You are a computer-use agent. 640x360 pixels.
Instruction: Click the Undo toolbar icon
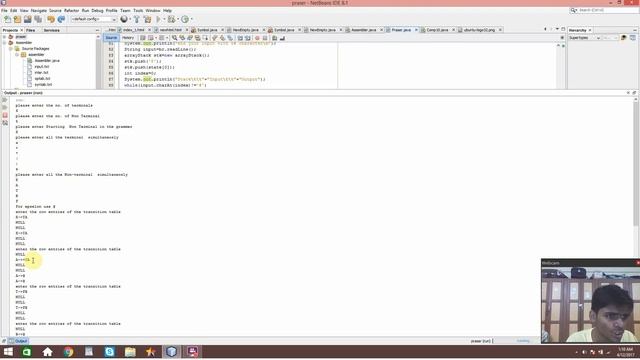51,19
